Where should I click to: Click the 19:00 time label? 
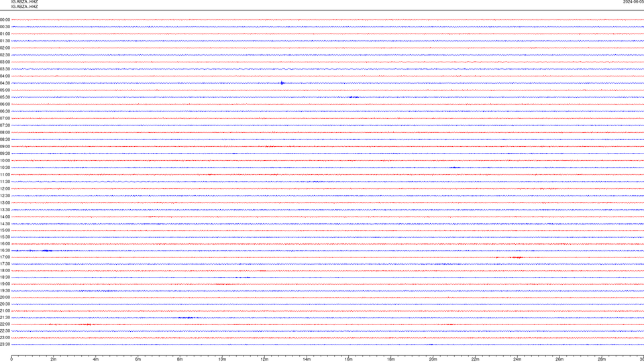pos(5,284)
